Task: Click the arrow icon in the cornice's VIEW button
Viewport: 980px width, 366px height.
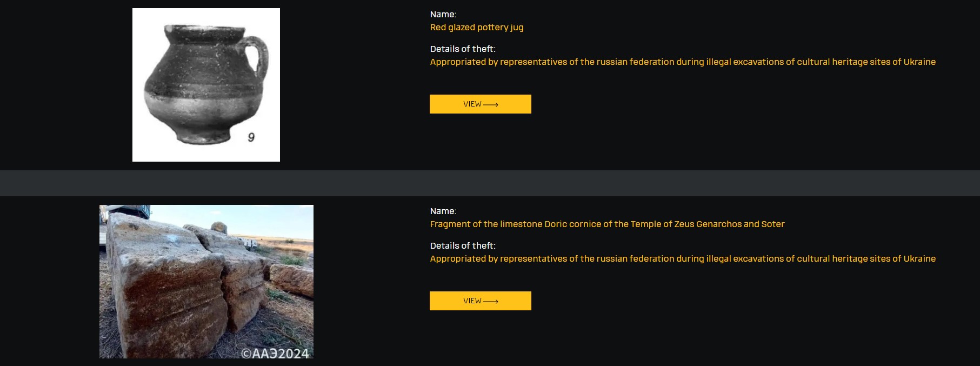Action: 491,301
